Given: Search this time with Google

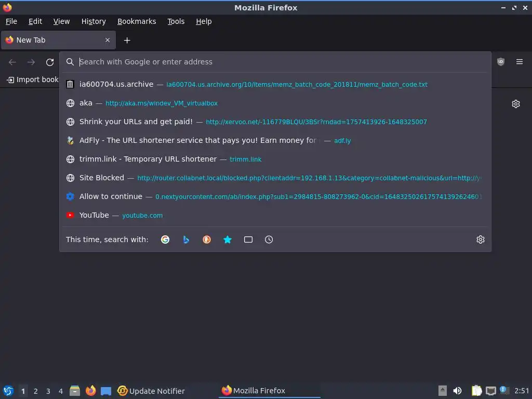Looking at the screenshot, I should point(165,240).
